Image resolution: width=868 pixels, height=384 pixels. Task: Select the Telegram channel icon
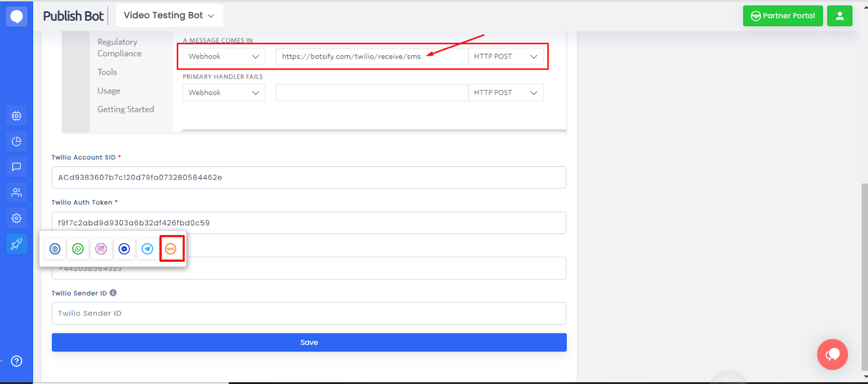click(x=148, y=249)
